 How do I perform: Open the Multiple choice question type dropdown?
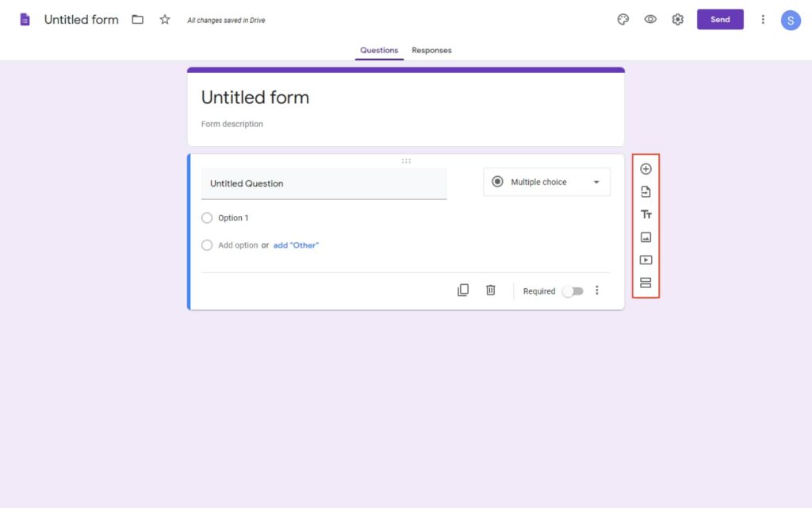click(x=546, y=182)
